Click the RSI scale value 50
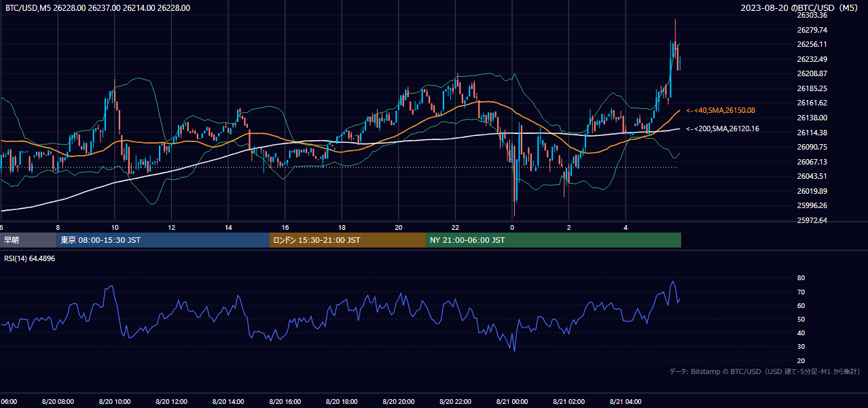 [801, 319]
